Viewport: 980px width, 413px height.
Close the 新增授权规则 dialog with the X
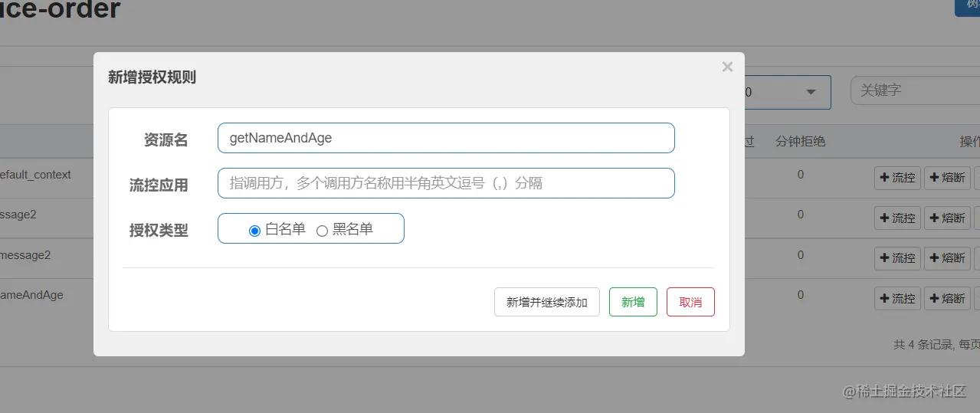point(727,67)
